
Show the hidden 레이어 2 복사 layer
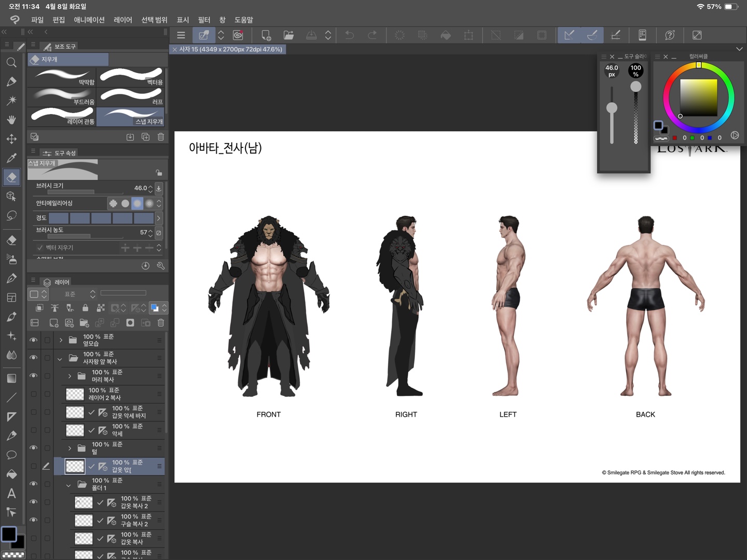coord(33,394)
